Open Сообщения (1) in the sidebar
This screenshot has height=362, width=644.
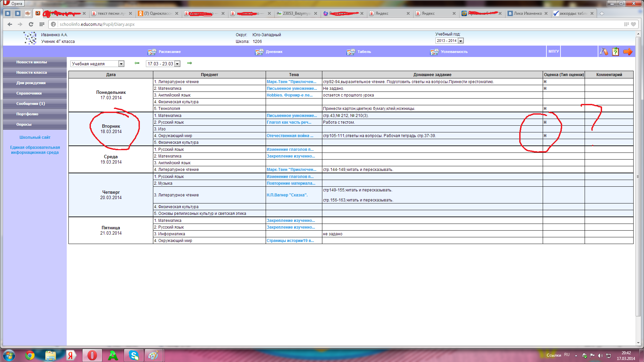point(31,104)
